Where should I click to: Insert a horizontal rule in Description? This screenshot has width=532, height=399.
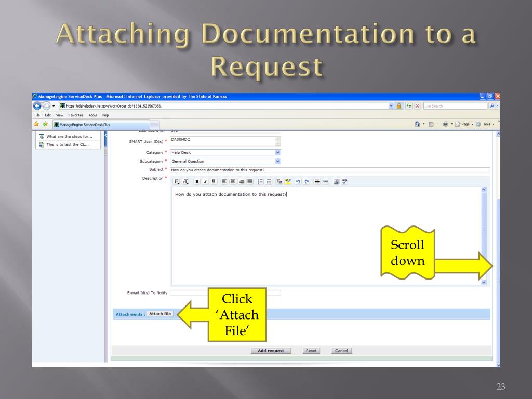coord(317,181)
